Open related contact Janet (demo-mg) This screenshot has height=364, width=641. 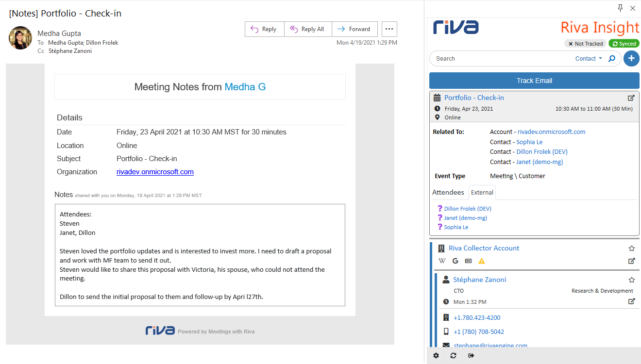click(x=540, y=162)
